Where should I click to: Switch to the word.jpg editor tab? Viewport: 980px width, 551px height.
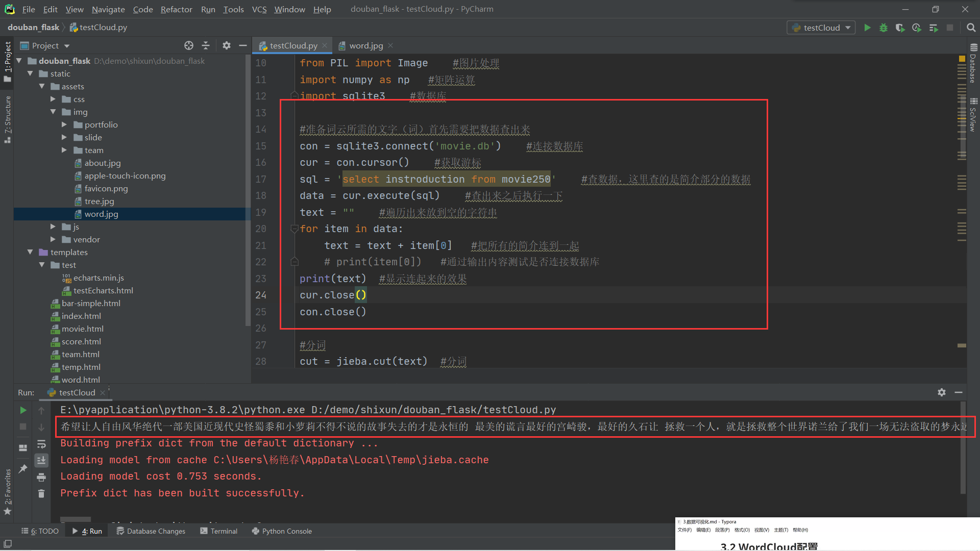click(x=365, y=45)
